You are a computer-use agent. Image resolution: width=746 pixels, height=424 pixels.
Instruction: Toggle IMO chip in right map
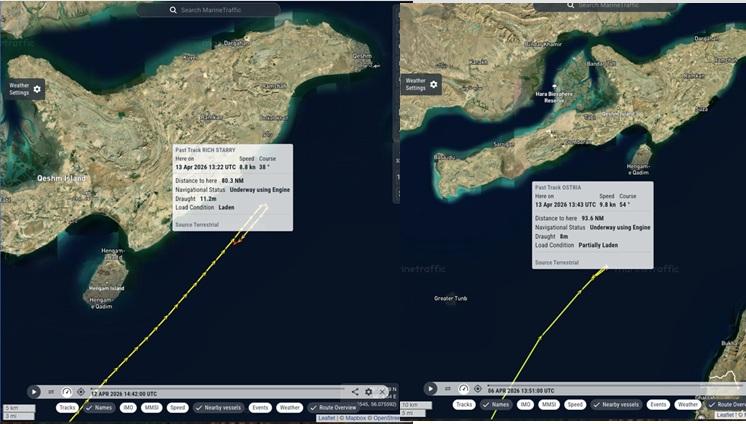pos(525,404)
